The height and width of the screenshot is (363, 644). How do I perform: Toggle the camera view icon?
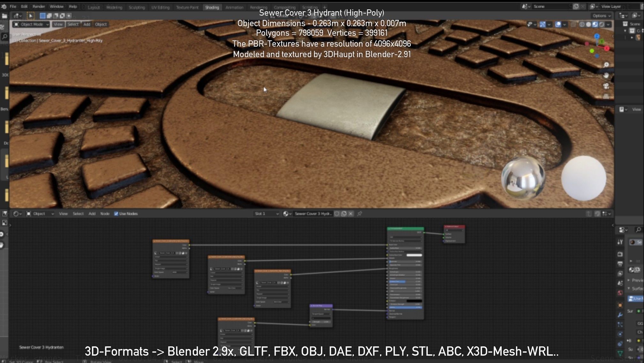pos(606,86)
